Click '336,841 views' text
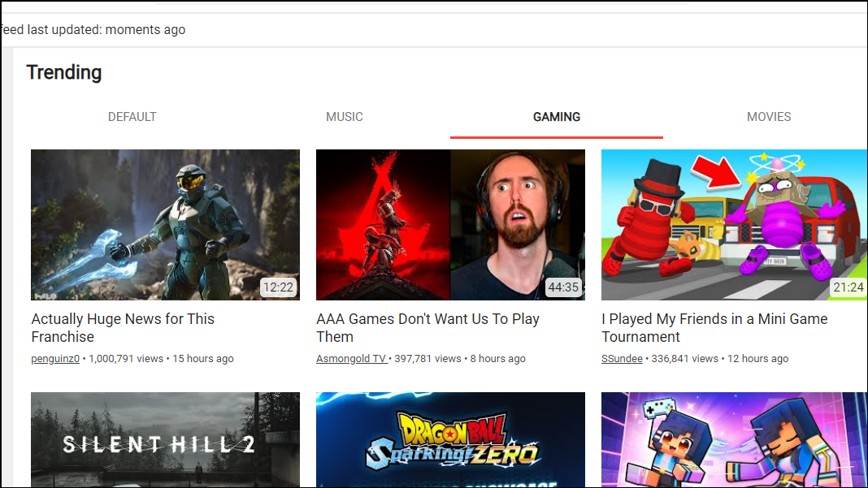Image resolution: width=868 pixels, height=488 pixels. 685,359
